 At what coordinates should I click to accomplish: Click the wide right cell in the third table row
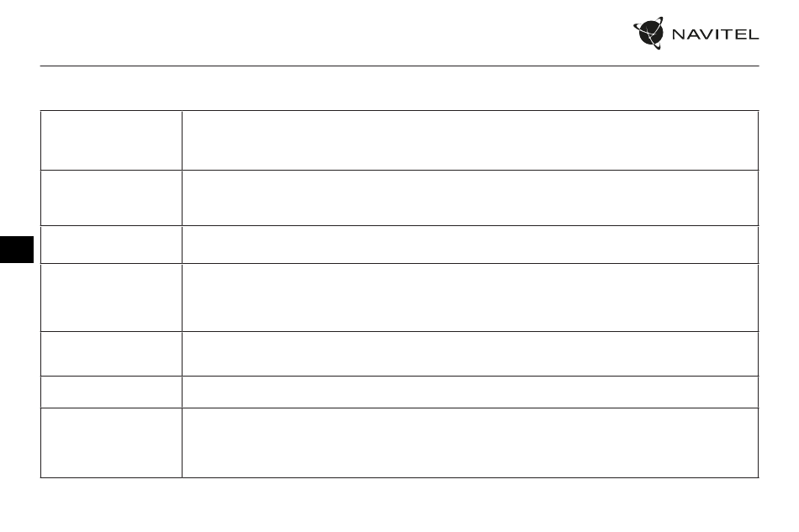pos(470,245)
